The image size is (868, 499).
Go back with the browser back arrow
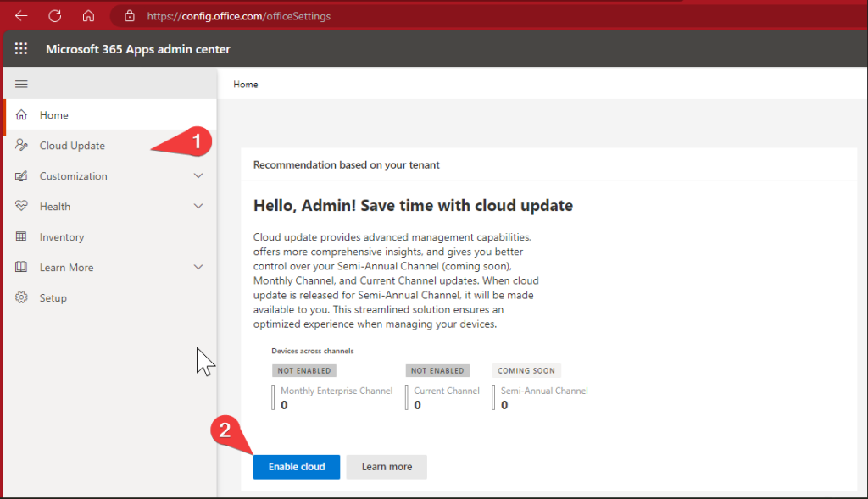(21, 16)
